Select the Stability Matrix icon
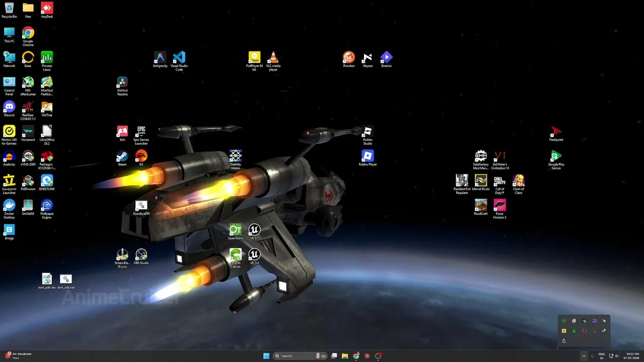Screen dimensions: 644x362 click(x=235, y=159)
